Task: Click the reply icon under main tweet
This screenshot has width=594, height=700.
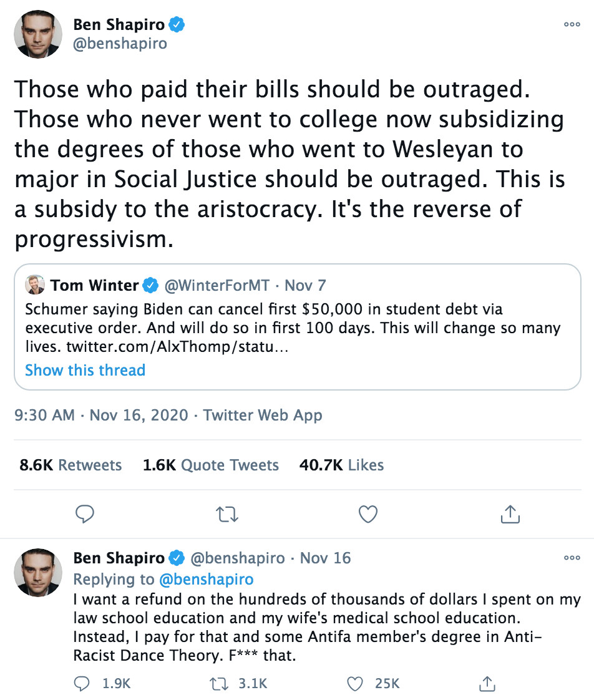Action: click(84, 513)
